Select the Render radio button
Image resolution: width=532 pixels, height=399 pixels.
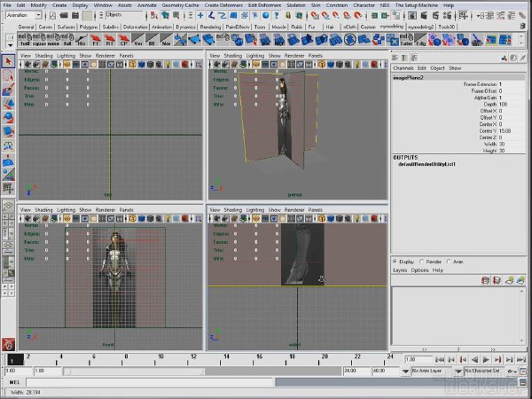422,262
